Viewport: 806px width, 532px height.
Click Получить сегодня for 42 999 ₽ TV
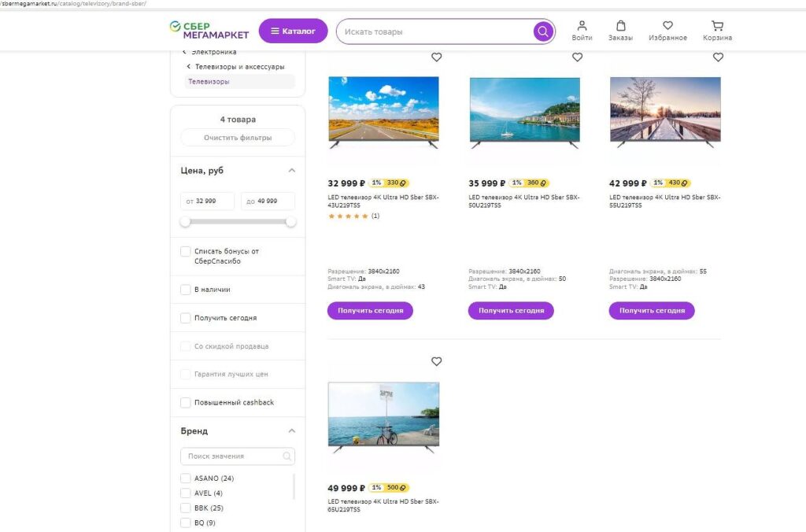coord(652,310)
